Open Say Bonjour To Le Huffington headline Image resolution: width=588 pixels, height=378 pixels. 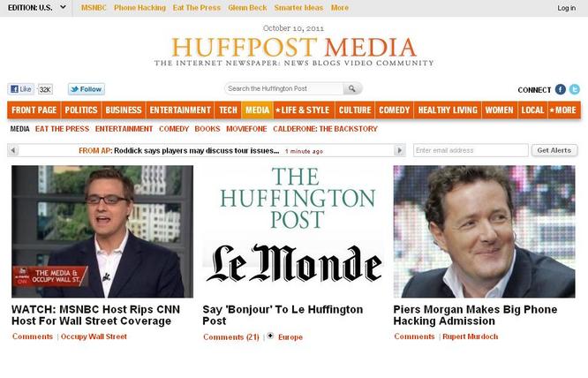coord(283,315)
